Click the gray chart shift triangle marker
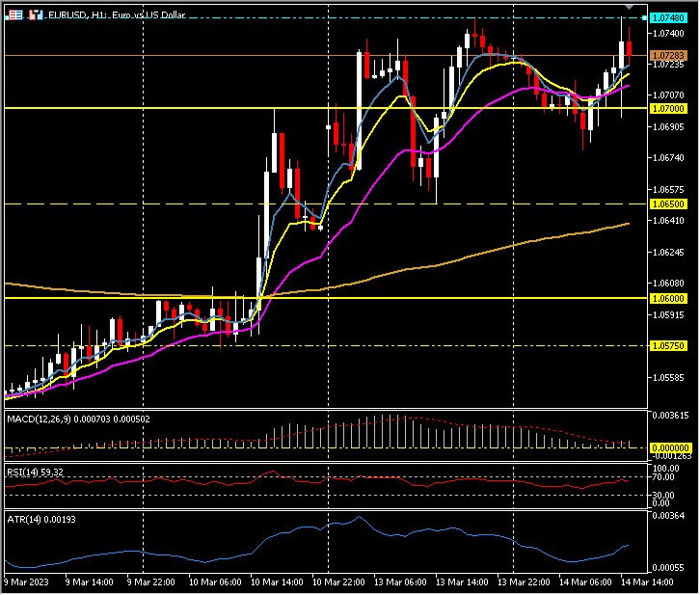 pos(631,8)
